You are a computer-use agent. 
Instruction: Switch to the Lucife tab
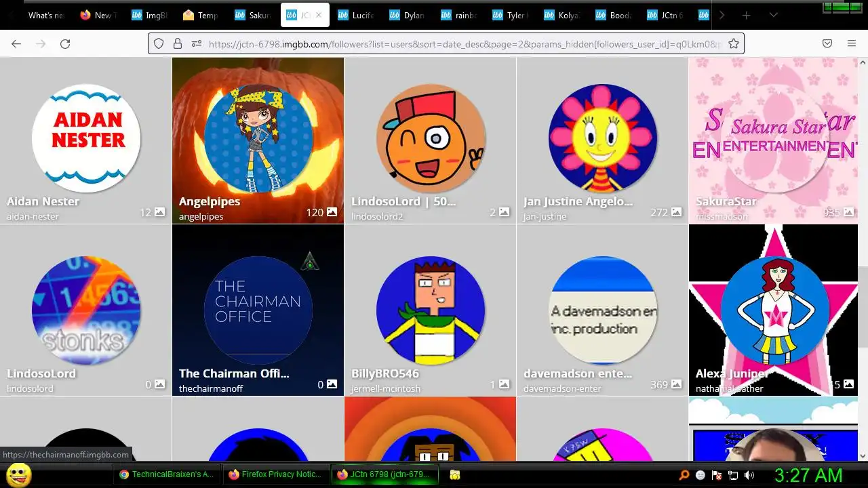(x=355, y=15)
